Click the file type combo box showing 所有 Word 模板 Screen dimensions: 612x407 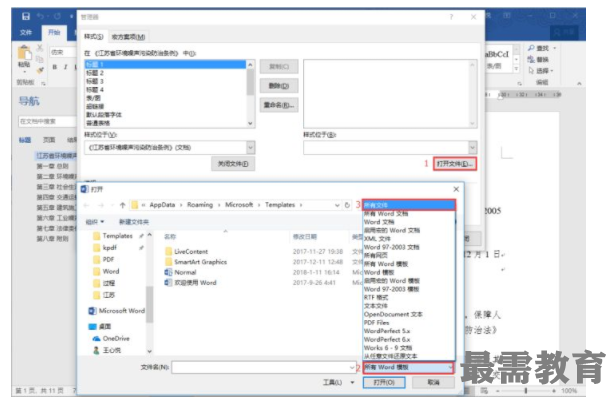coord(408,368)
